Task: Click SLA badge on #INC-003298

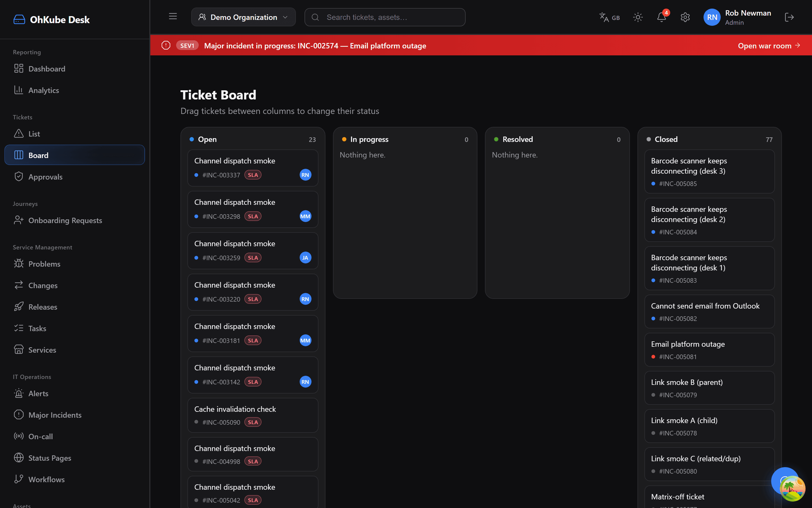Action: pyautogui.click(x=253, y=216)
